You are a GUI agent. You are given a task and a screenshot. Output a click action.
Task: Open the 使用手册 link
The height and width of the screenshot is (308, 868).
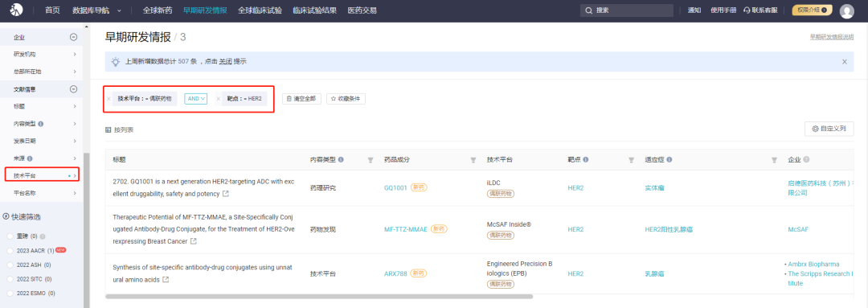click(723, 10)
